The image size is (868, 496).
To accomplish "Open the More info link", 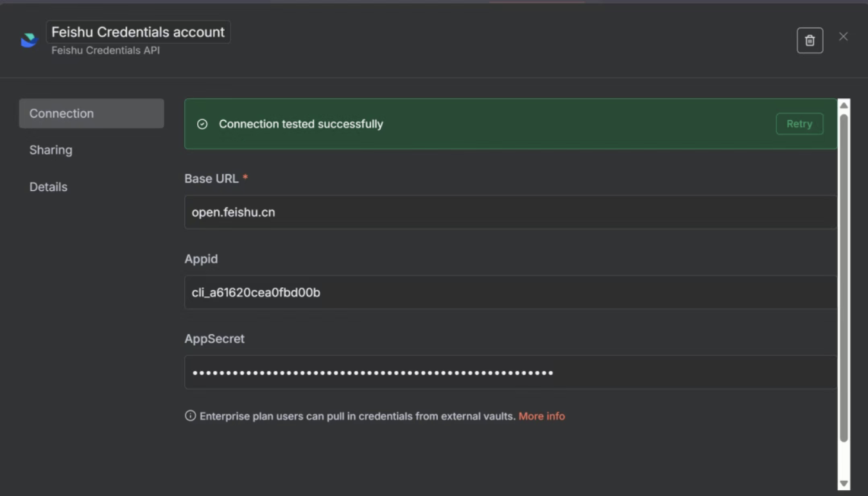I will coord(541,416).
